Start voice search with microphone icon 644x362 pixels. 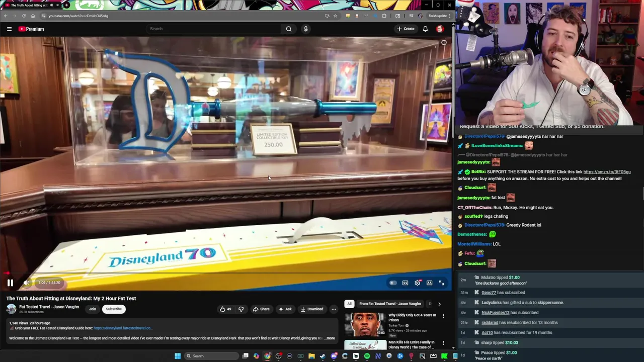(x=305, y=29)
